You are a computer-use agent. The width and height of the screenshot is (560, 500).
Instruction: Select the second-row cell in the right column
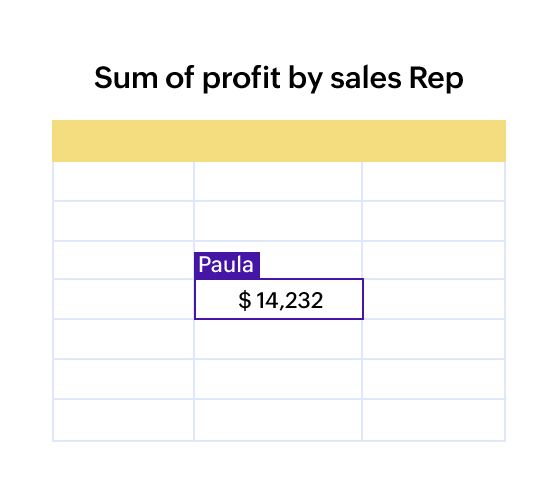[434, 221]
